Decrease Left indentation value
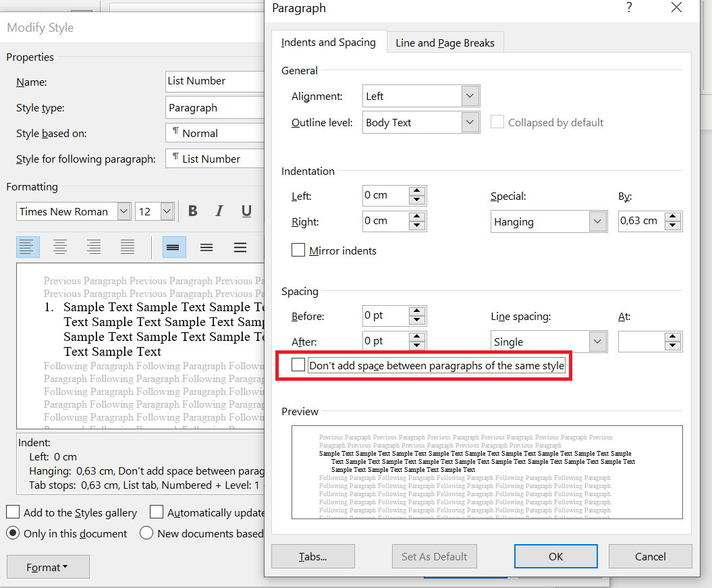 click(417, 201)
